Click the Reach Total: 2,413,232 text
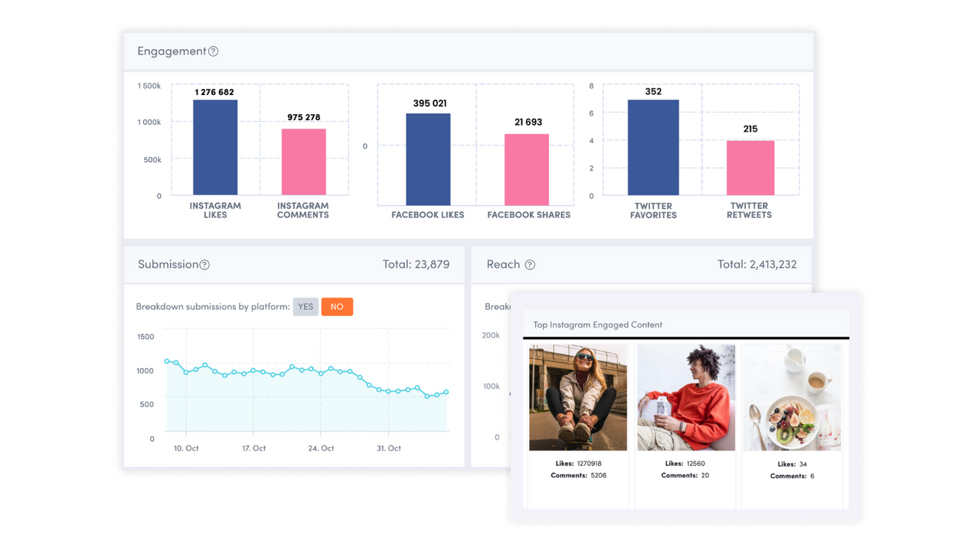 tap(756, 264)
